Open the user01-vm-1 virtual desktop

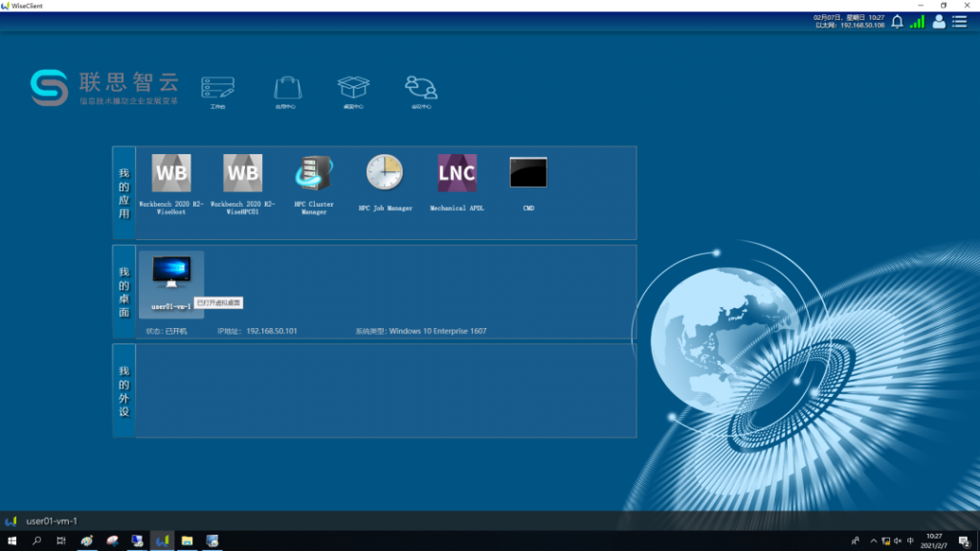tap(171, 275)
